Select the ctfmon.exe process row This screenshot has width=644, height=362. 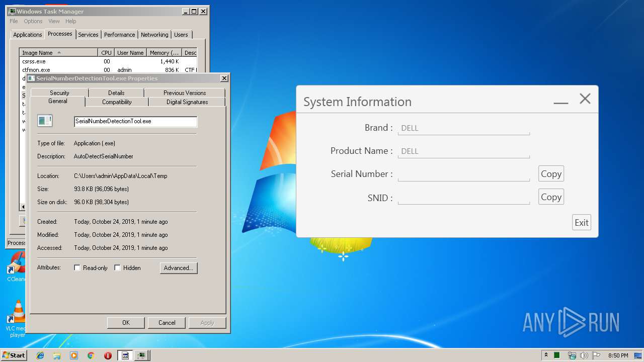tap(108, 70)
